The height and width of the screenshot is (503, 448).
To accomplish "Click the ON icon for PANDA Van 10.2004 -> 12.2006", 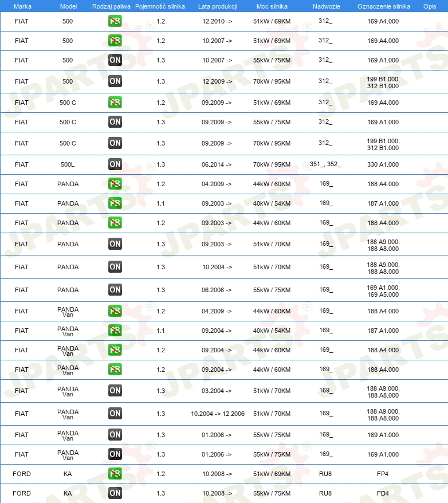I will (x=115, y=413).
